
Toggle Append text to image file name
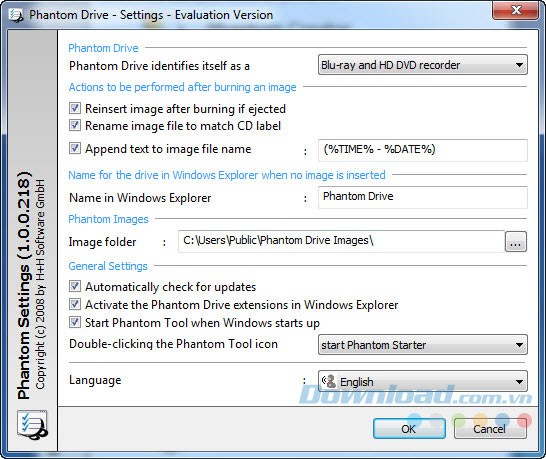(x=75, y=148)
